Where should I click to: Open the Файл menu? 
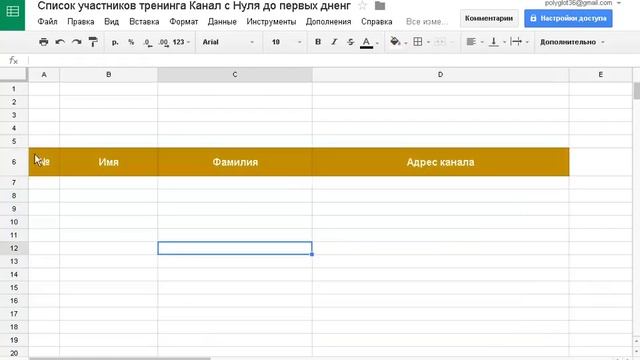(47, 22)
